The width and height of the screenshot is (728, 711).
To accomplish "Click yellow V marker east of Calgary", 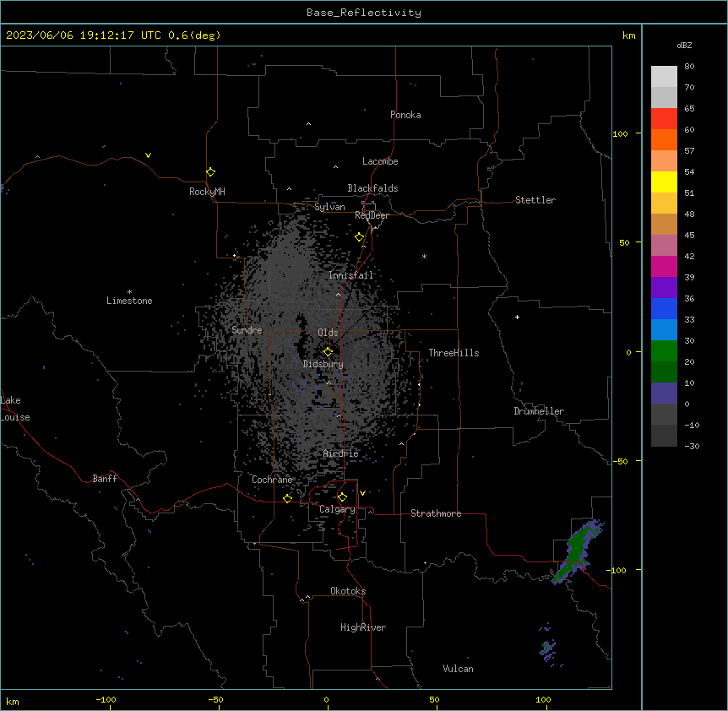I will point(362,493).
